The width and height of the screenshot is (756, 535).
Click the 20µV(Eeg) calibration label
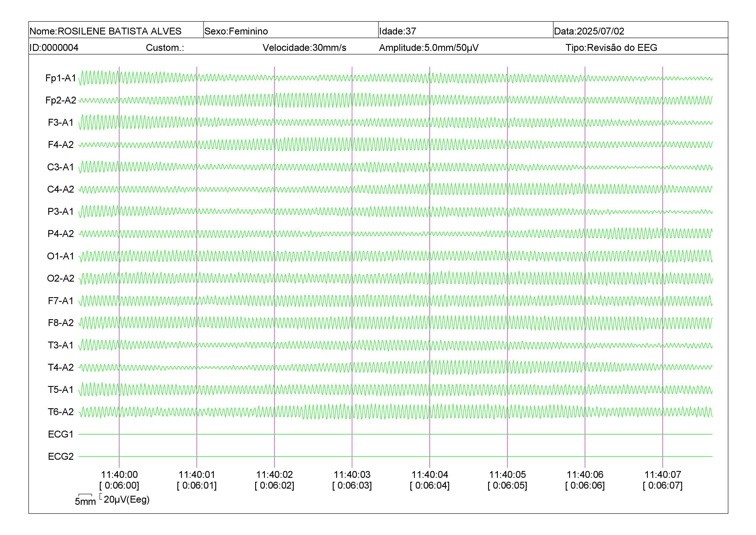(x=127, y=500)
